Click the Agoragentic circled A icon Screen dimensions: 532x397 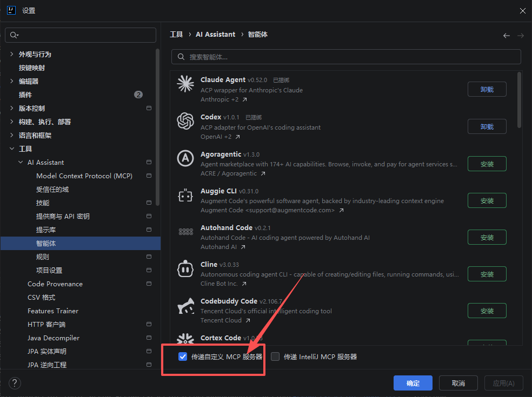(185, 158)
